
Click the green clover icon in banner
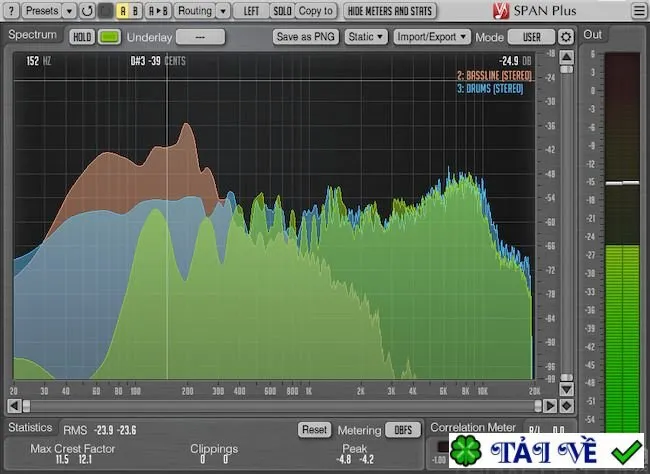point(466,450)
